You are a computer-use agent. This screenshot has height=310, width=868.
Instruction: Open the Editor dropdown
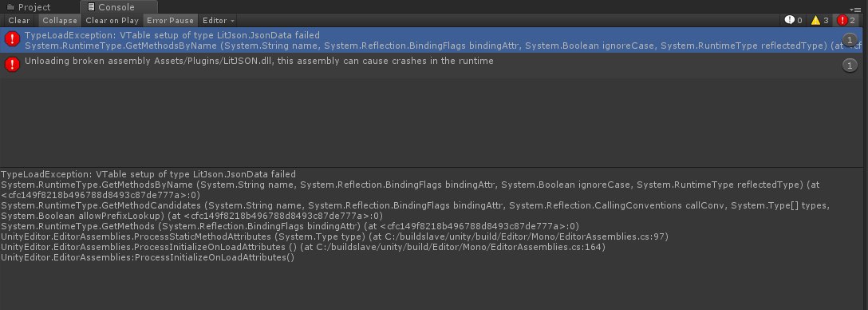(218, 21)
